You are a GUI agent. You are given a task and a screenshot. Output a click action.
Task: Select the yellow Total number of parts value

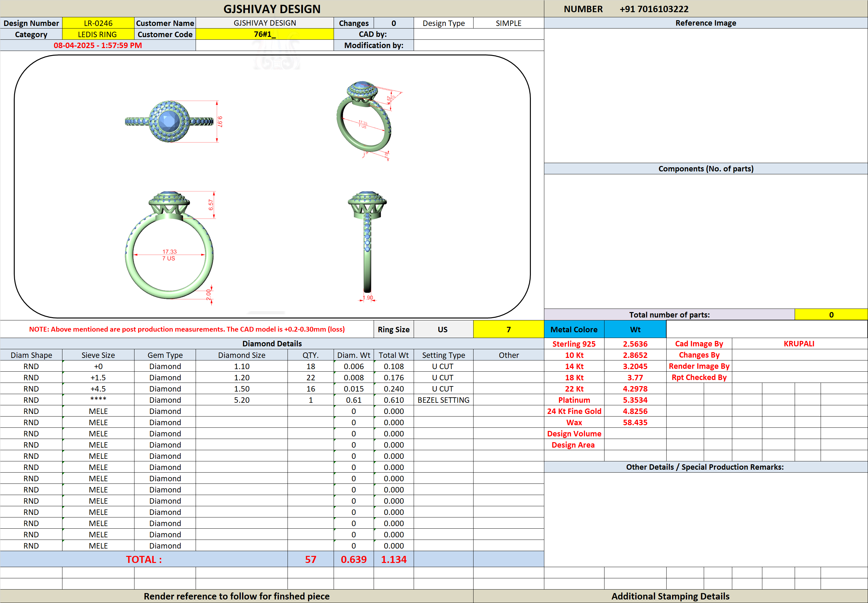coord(831,315)
